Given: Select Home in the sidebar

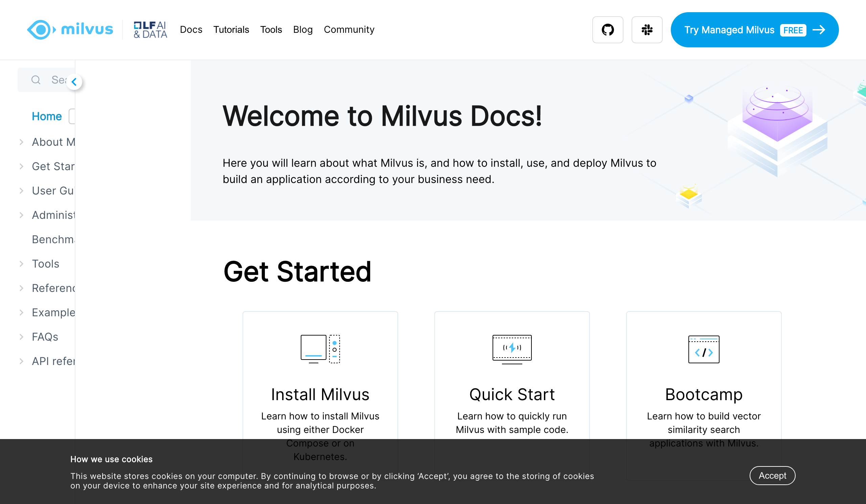Looking at the screenshot, I should [x=47, y=116].
